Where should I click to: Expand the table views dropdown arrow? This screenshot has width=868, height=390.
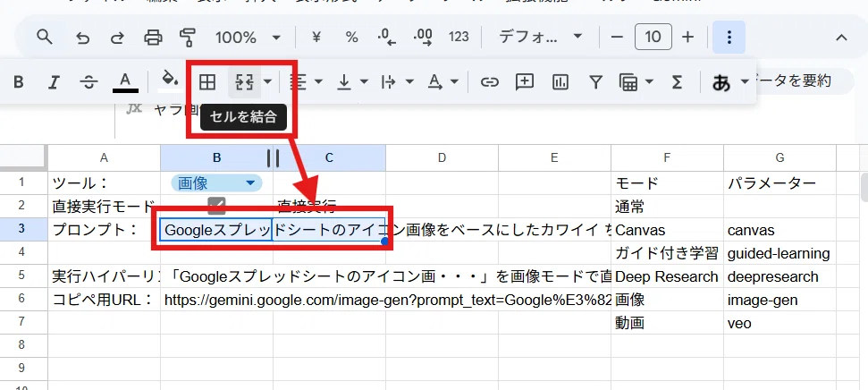[649, 82]
